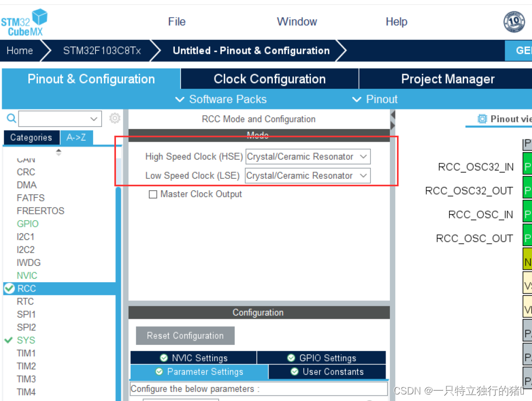The width and height of the screenshot is (532, 401).
Task: Select TIM2 in the peripheral list
Action: pos(26,366)
